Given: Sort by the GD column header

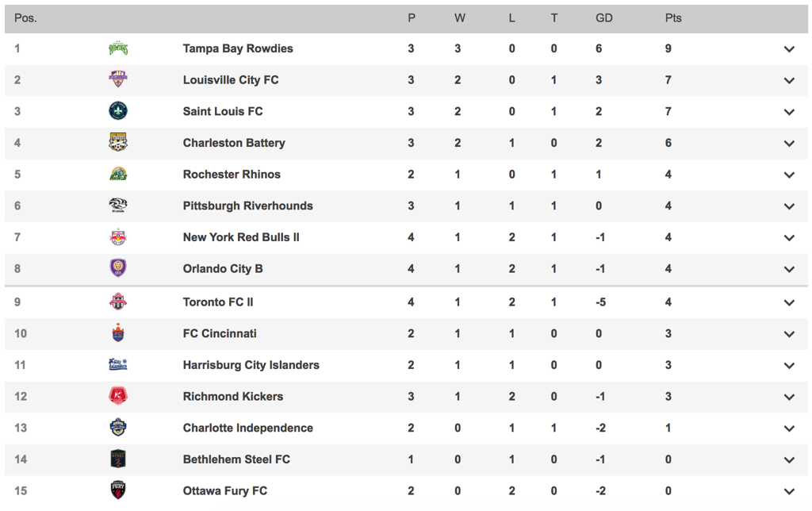Looking at the screenshot, I should pyautogui.click(x=603, y=18).
